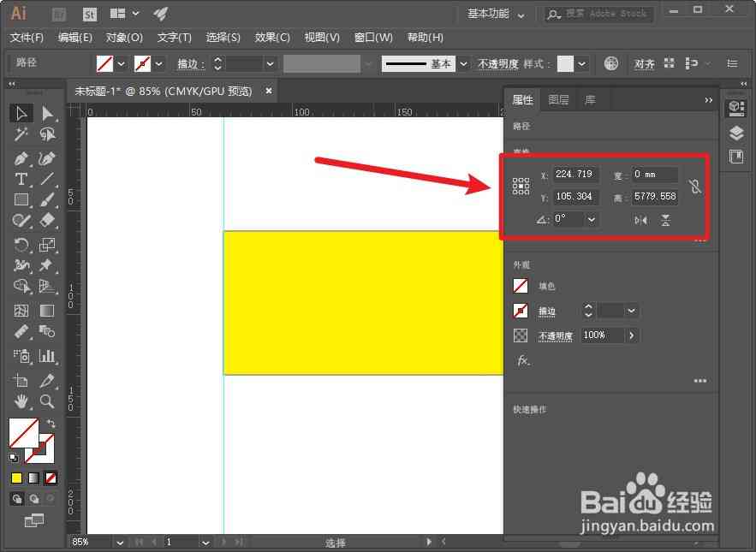Viewport: 756px width, 552px height.
Task: Open the brush definition 基本 dropdown
Action: tap(463, 63)
